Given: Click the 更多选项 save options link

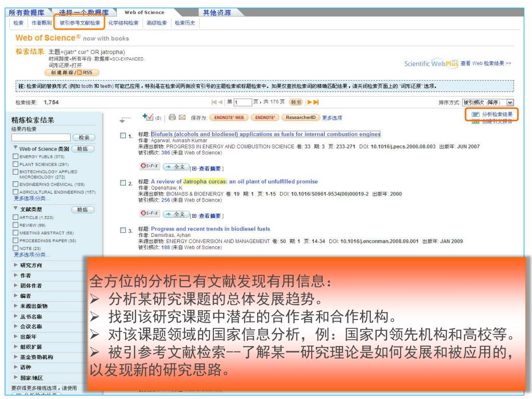Looking at the screenshot, I should tap(332, 118).
